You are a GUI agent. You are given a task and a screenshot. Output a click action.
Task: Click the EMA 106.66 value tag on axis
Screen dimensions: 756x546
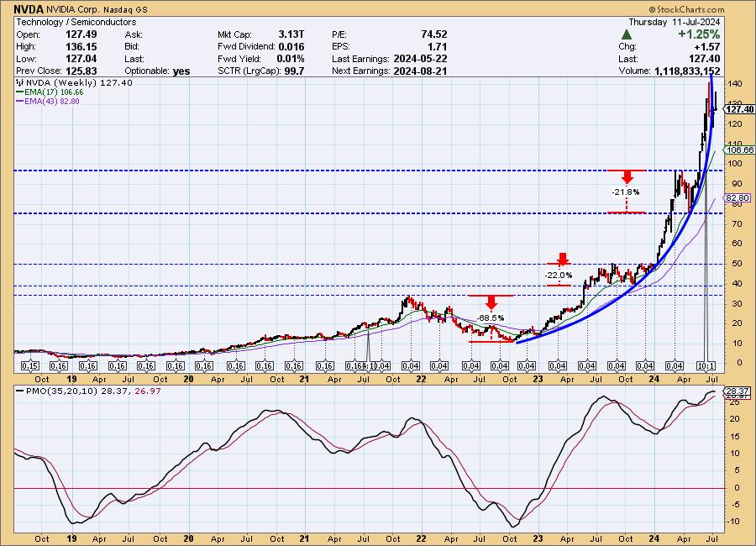pyautogui.click(x=737, y=150)
